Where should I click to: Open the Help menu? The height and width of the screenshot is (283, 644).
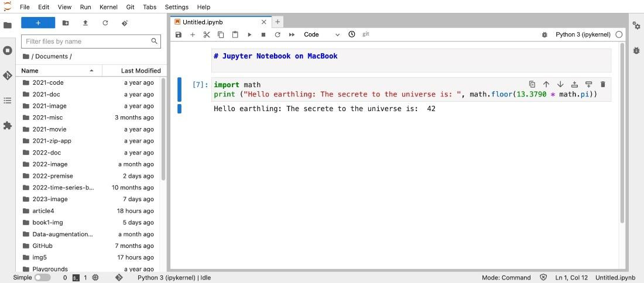click(x=204, y=7)
